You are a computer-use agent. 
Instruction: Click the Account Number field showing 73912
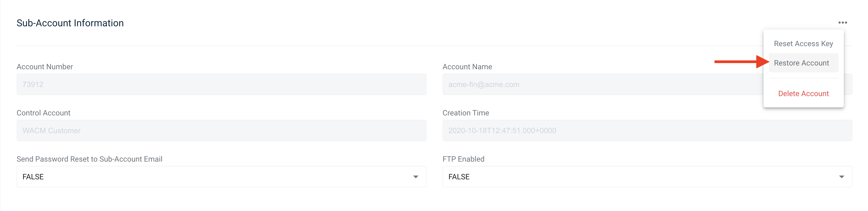[x=221, y=84]
